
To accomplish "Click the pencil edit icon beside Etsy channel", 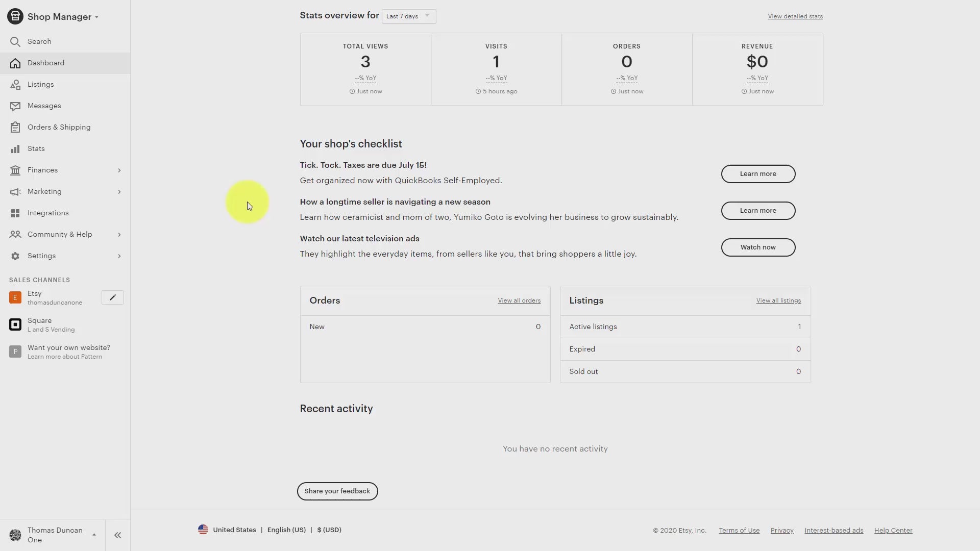I will (112, 297).
